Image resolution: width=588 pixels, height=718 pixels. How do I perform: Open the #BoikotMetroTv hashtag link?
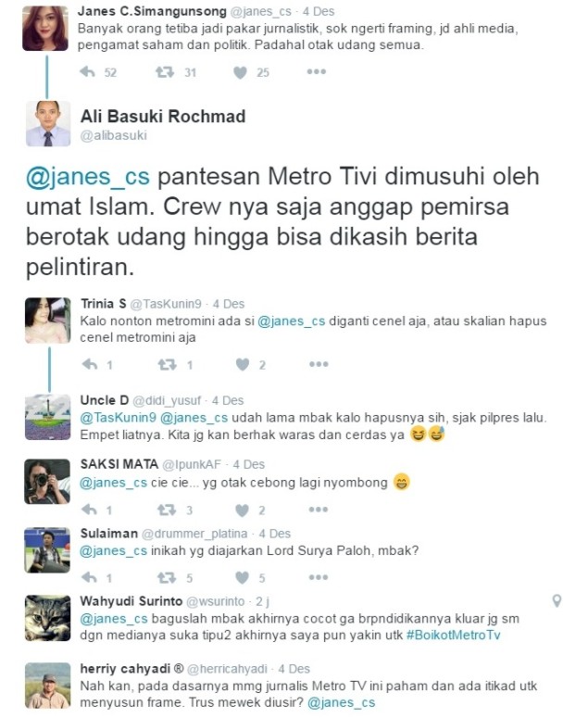[453, 636]
